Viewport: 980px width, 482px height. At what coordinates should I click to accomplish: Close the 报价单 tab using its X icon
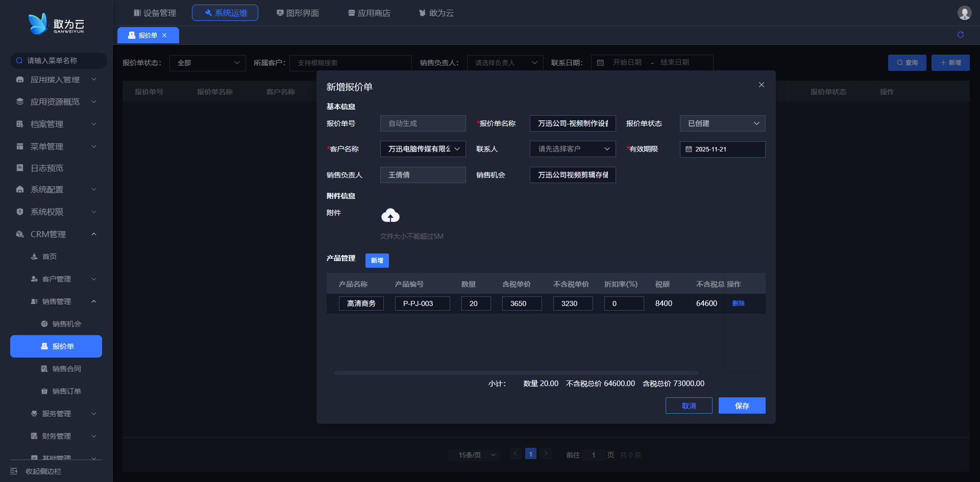click(x=164, y=35)
